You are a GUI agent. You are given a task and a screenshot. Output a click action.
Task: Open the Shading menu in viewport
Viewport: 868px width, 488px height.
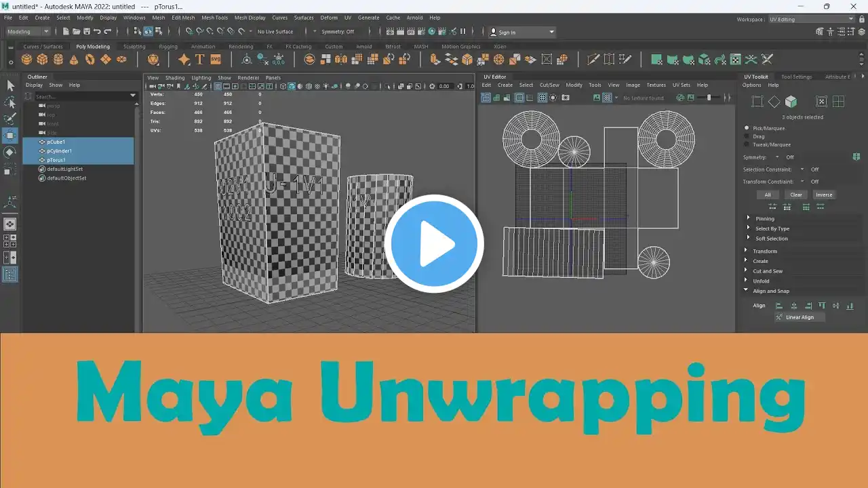coord(175,77)
